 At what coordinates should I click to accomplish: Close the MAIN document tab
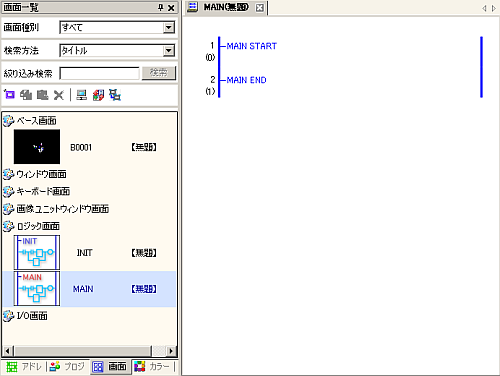pyautogui.click(x=260, y=8)
